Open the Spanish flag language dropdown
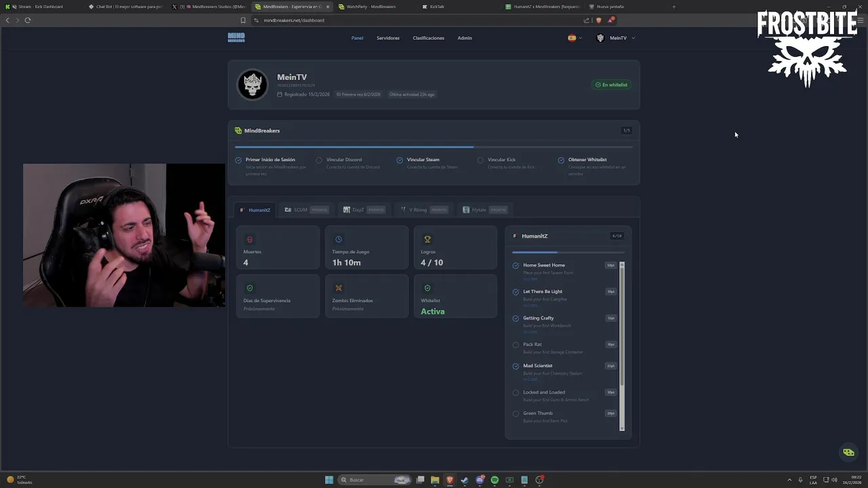Image resolution: width=868 pixels, height=488 pixels. [x=575, y=38]
